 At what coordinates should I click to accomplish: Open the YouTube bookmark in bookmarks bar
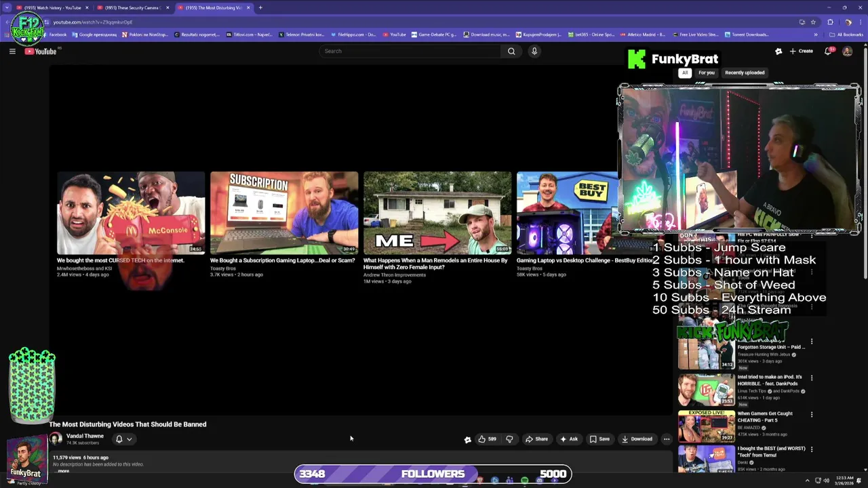394,35
